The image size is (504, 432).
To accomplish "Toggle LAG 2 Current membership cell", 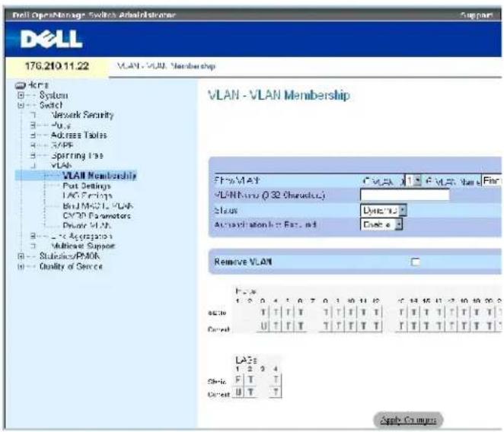I will (x=250, y=392).
